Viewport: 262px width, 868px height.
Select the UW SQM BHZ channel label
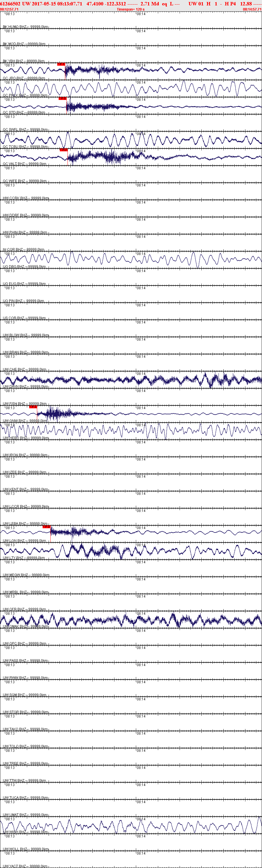point(25,695)
